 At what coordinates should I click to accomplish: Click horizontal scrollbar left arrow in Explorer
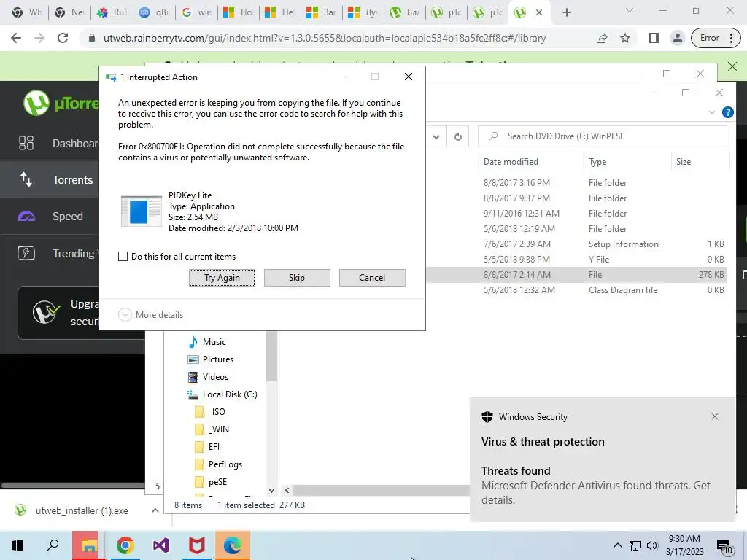[x=287, y=490]
